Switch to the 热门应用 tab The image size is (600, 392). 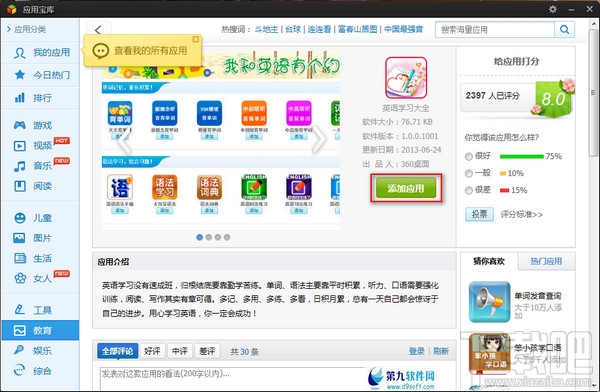click(x=546, y=261)
